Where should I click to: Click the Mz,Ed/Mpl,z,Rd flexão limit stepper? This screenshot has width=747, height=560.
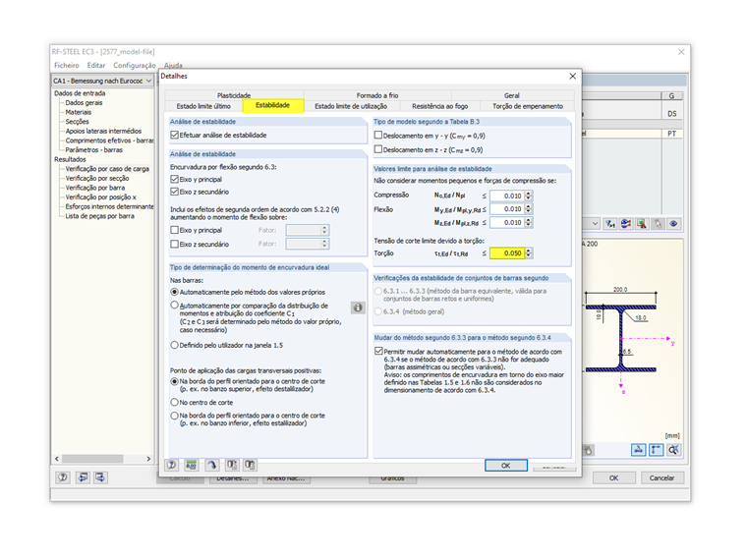click(x=529, y=222)
